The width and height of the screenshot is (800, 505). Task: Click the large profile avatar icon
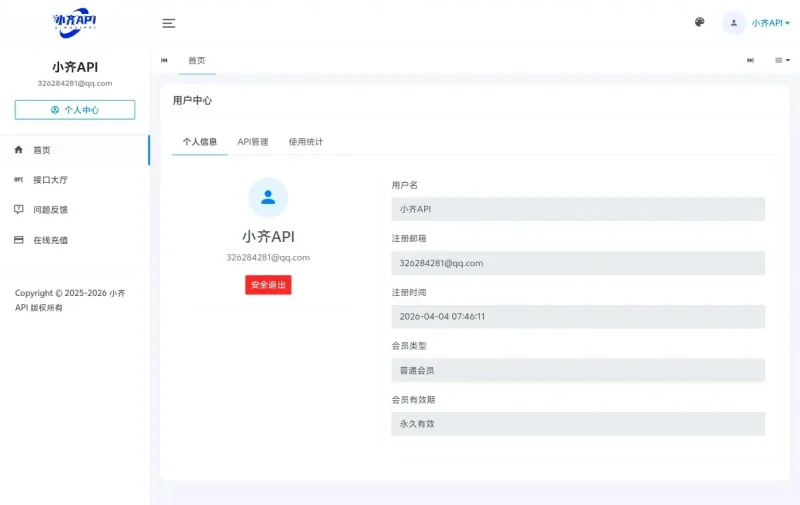pyautogui.click(x=268, y=197)
